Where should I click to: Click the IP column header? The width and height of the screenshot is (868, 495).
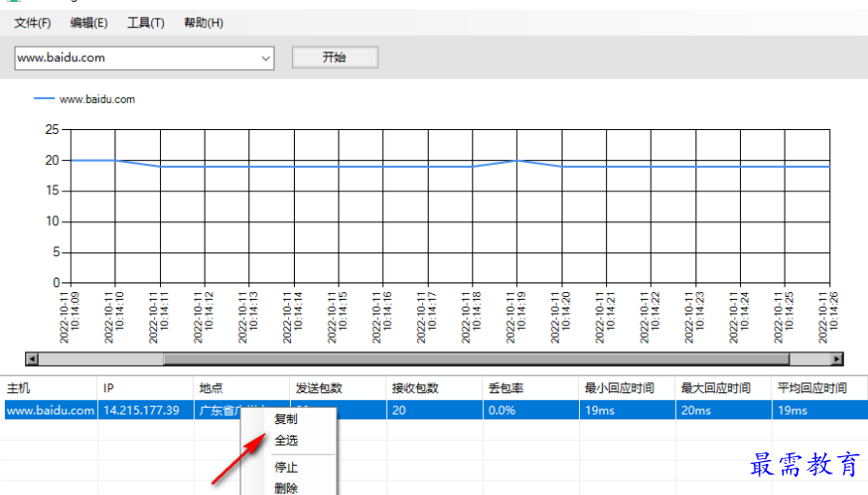(x=145, y=388)
